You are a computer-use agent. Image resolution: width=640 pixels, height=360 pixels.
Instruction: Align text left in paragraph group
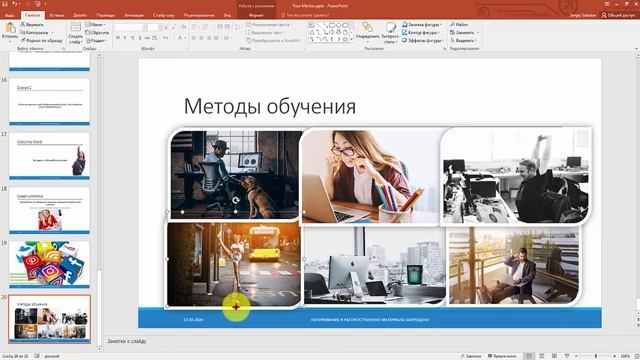[x=194, y=38]
